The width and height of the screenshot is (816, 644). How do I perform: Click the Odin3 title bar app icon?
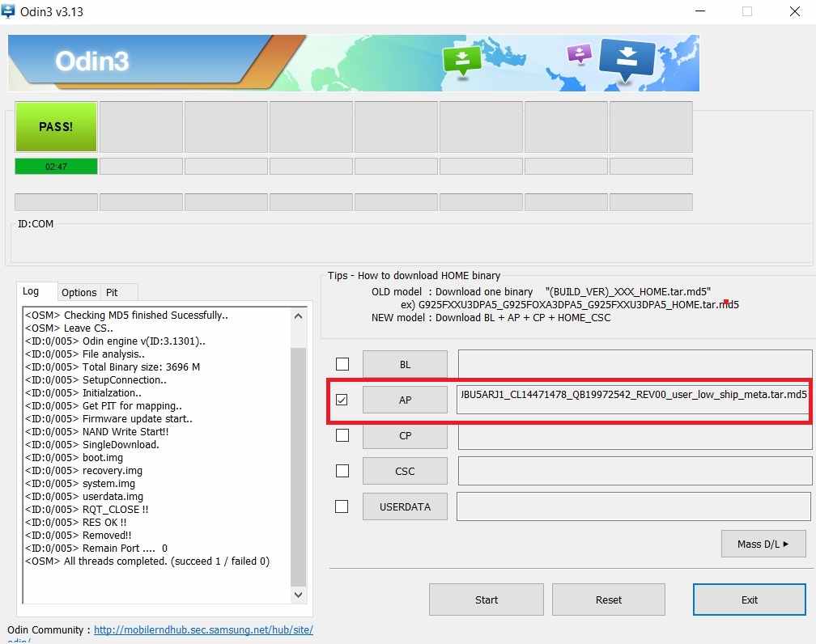click(8, 11)
